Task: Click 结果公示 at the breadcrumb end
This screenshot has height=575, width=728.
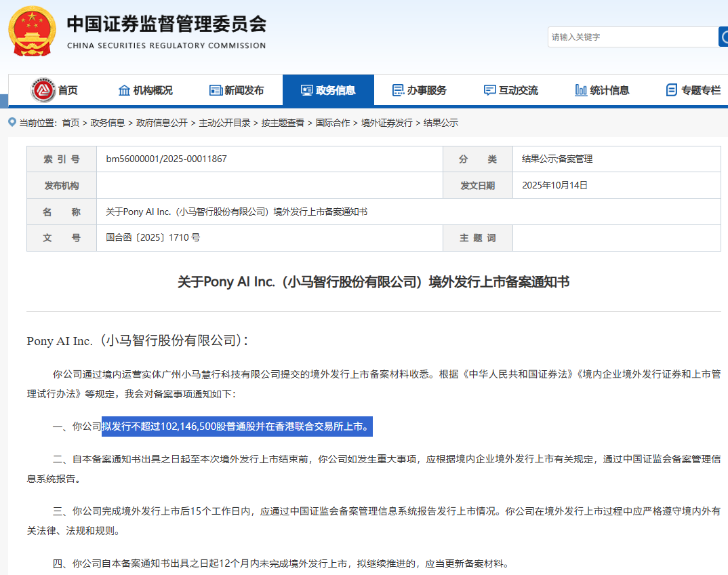Action: pyautogui.click(x=441, y=123)
